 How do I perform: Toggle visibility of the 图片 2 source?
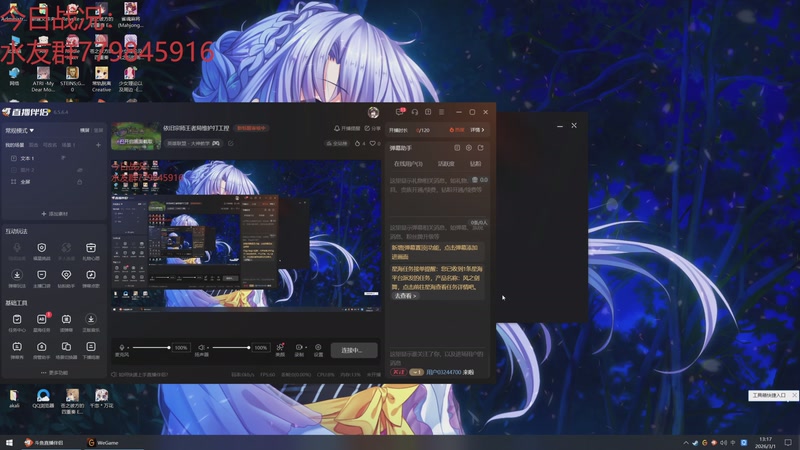[80, 170]
